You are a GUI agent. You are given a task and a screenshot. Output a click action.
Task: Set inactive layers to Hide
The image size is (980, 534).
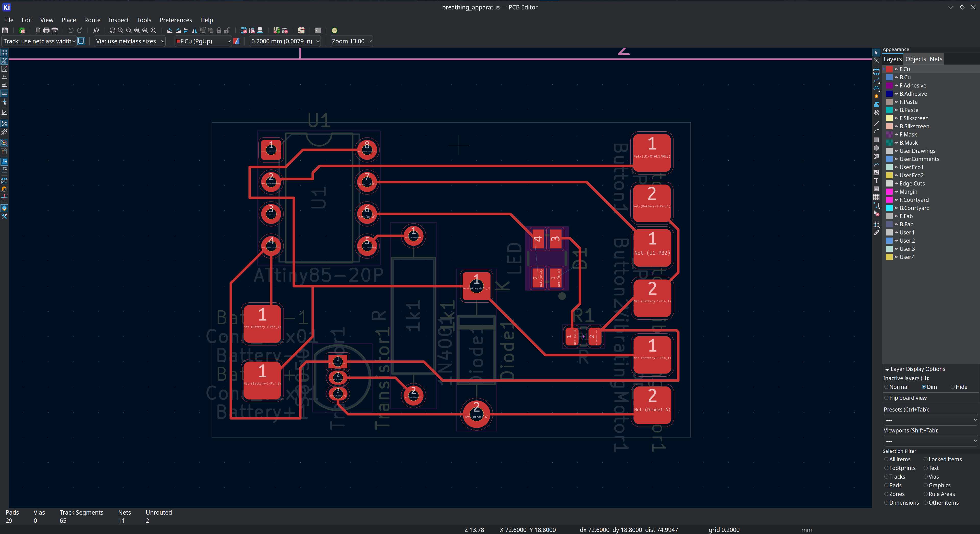(x=953, y=387)
